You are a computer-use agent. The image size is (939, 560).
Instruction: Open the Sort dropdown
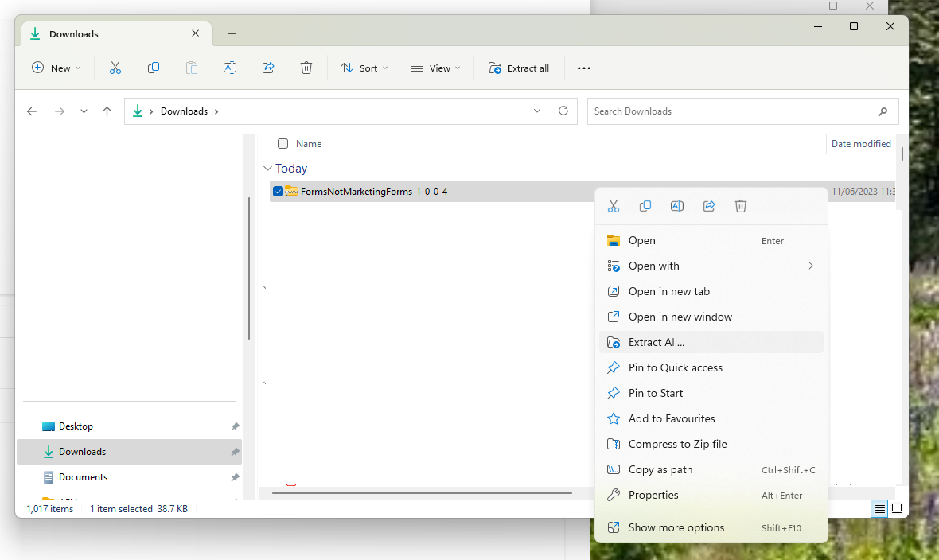coord(364,68)
